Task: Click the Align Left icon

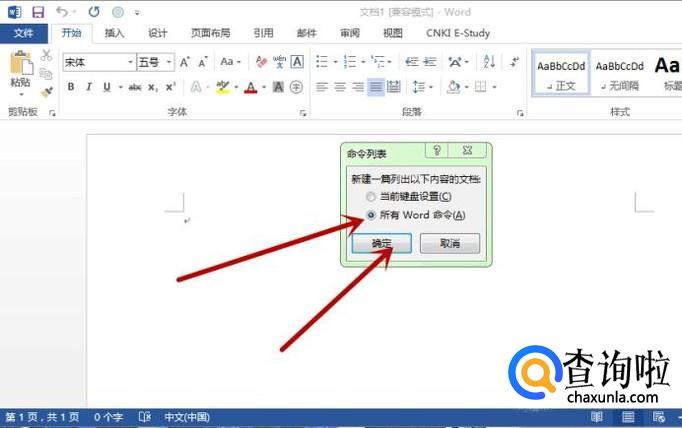Action: coord(322,87)
